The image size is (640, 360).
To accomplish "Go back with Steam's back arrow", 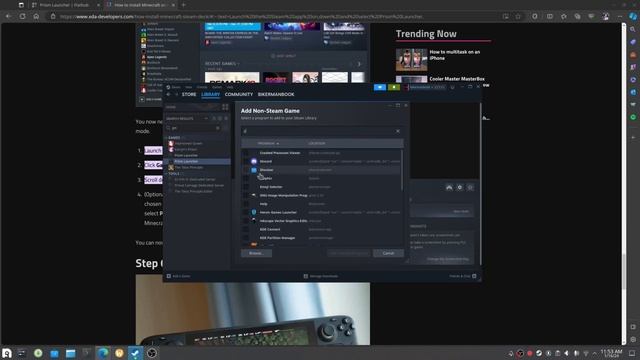I will point(169,94).
